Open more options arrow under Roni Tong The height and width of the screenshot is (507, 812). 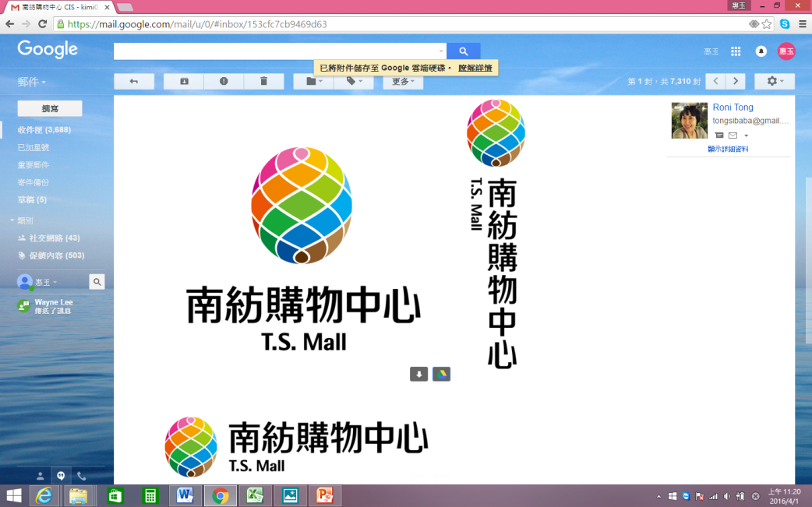pos(747,136)
